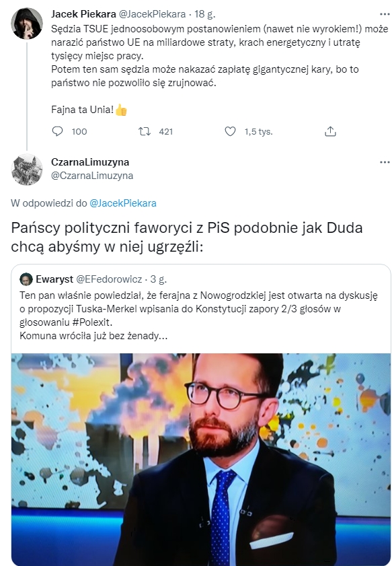The image size is (392, 566).
Task: Open Jacek Piekara's hooded profile avatar
Action: [27, 24]
